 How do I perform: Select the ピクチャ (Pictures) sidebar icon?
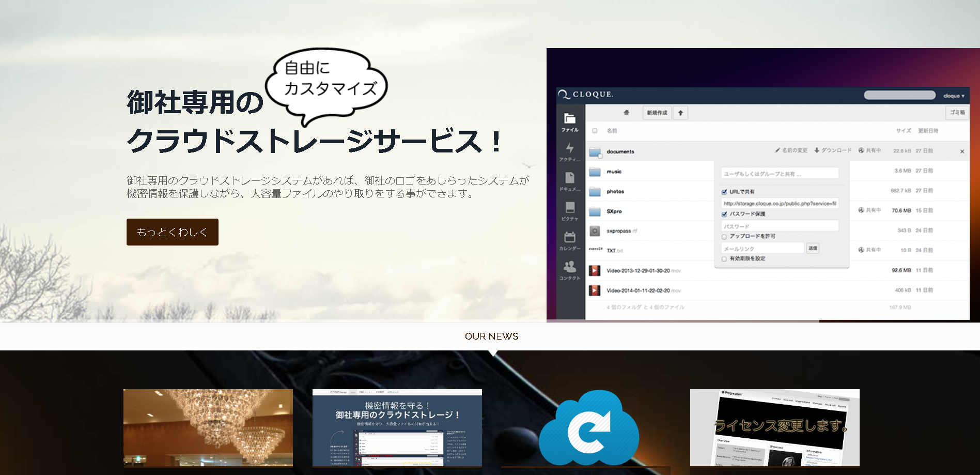(x=570, y=210)
